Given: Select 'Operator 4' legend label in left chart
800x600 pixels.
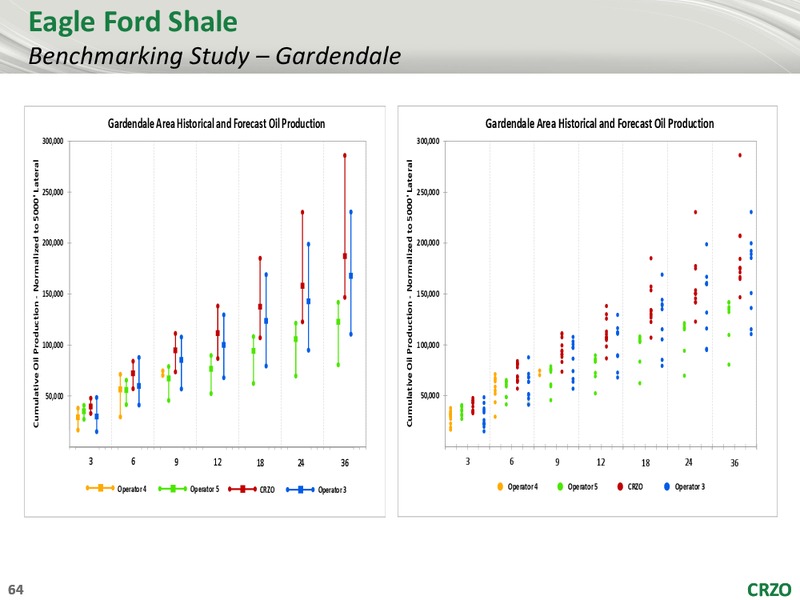Looking at the screenshot, I should [x=132, y=489].
